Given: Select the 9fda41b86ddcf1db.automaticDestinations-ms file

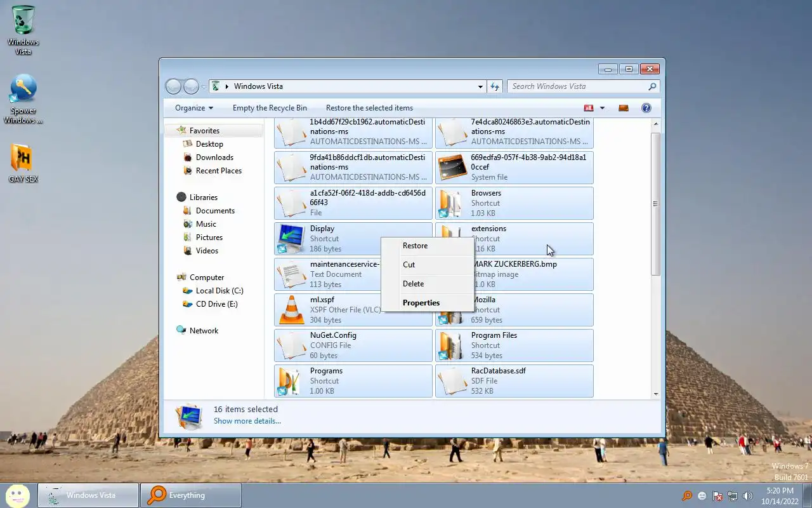Looking at the screenshot, I should coord(353,168).
